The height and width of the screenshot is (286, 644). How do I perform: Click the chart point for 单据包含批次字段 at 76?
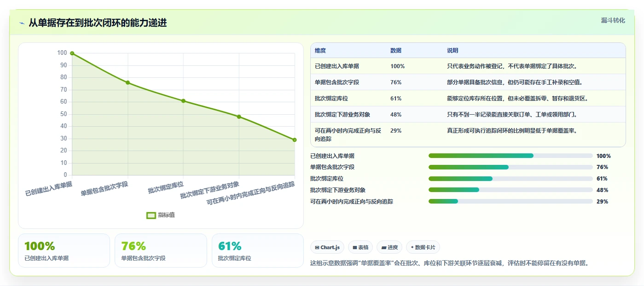pyautogui.click(x=128, y=82)
